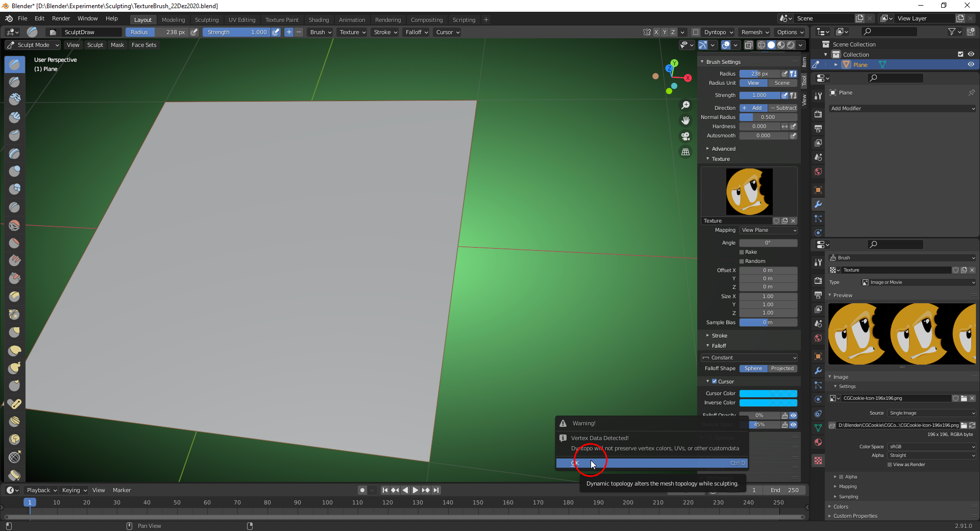The width and height of the screenshot is (980, 531).
Task: Open the Sculpt Mode dropdown
Action: (33, 45)
